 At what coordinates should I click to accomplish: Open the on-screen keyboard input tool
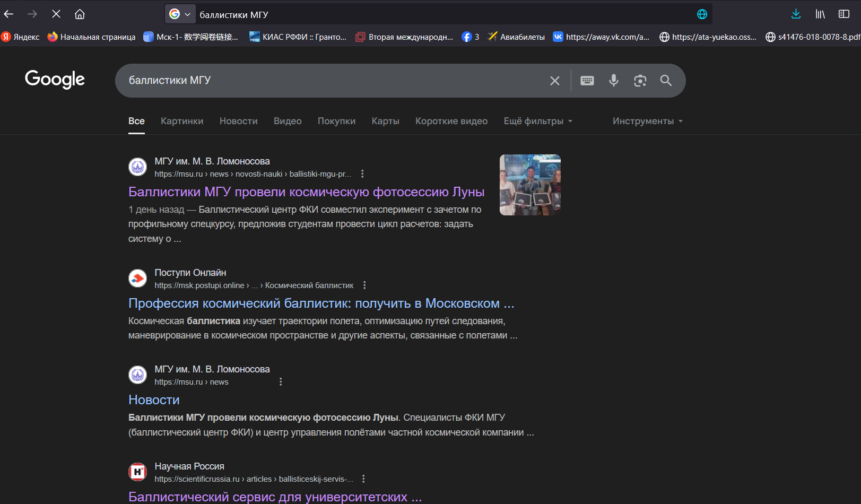(x=587, y=81)
